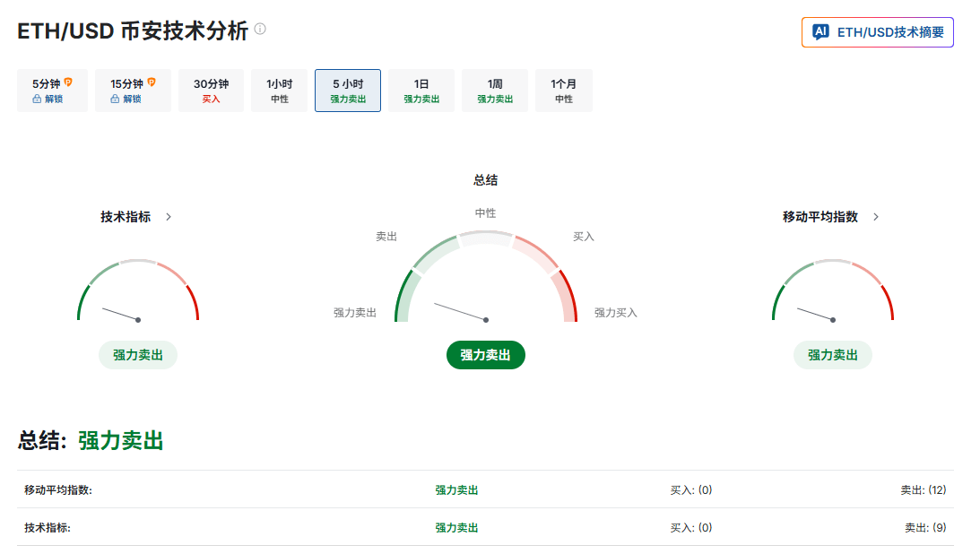Expand the 技术指标 section via its chevron
The width and height of the screenshot is (980, 554).
(169, 217)
